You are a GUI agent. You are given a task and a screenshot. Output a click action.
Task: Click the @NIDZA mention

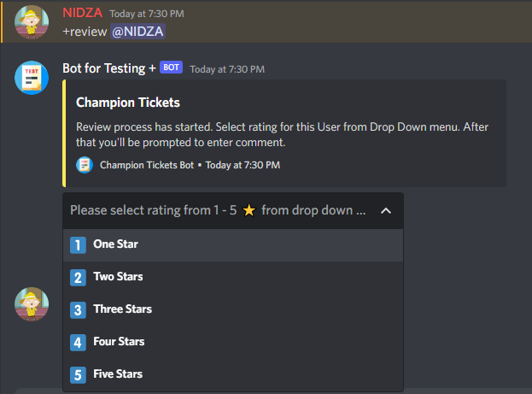click(x=137, y=32)
